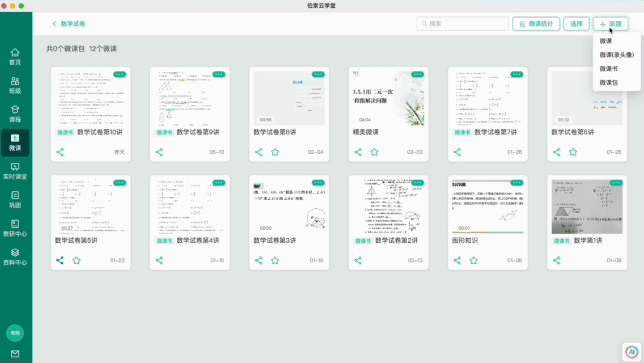Screen dimensions: 644x363
Task: Favorite 数学试卷第3讲 with star
Action: pos(275,260)
